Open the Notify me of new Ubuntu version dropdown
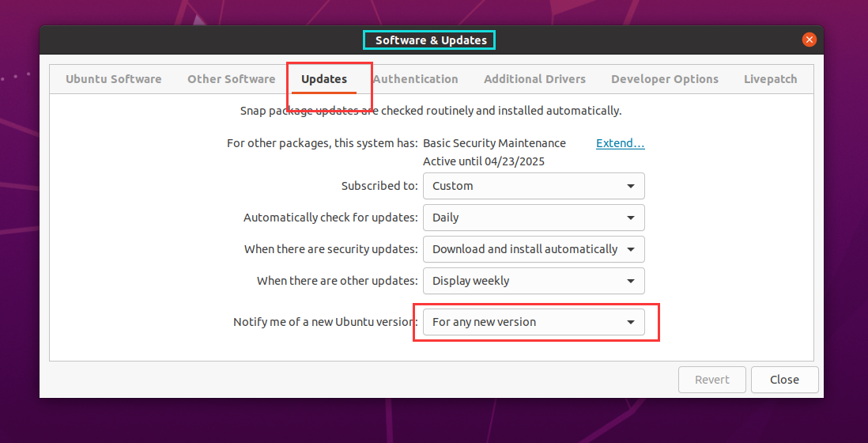Image resolution: width=868 pixels, height=443 pixels. (534, 322)
